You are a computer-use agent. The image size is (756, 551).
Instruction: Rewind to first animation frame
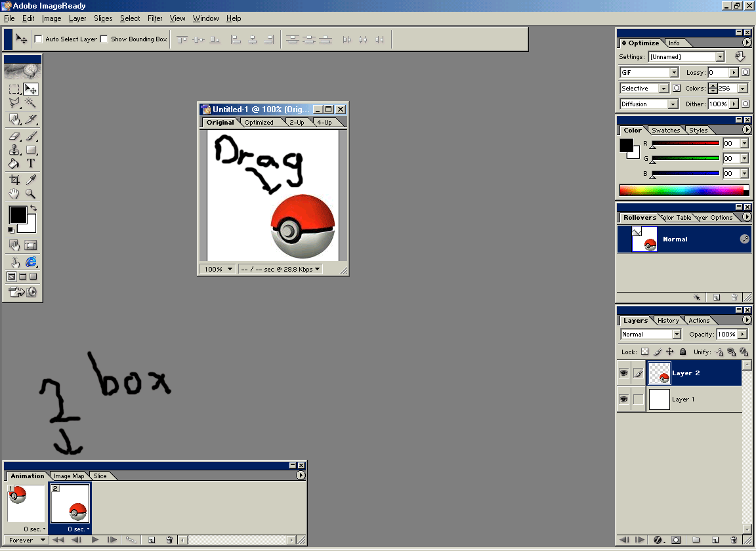click(x=58, y=540)
